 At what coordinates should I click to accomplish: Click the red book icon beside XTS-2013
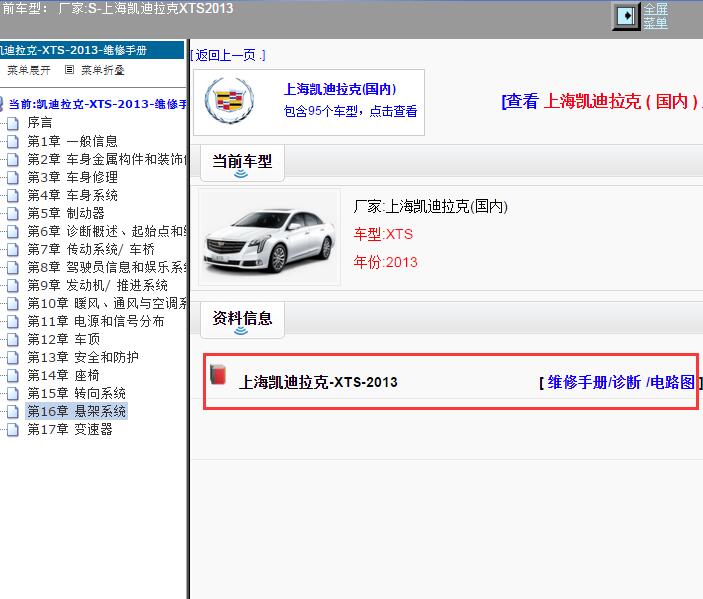[x=218, y=374]
